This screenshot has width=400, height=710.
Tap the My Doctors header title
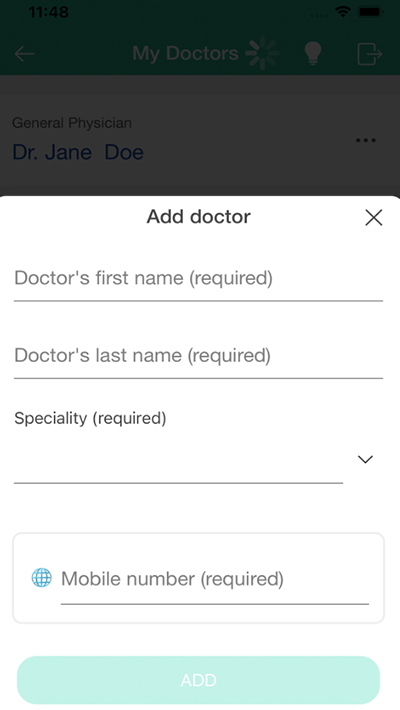click(x=185, y=53)
